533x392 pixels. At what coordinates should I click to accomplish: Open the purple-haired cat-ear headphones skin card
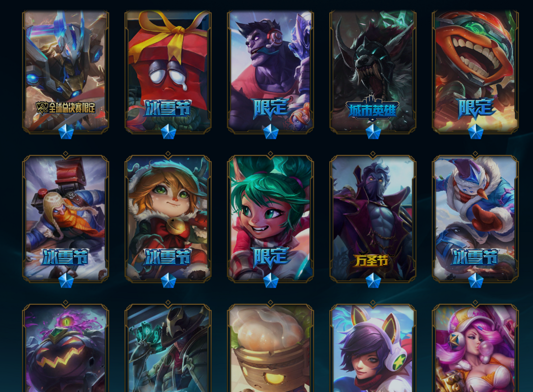(x=373, y=348)
